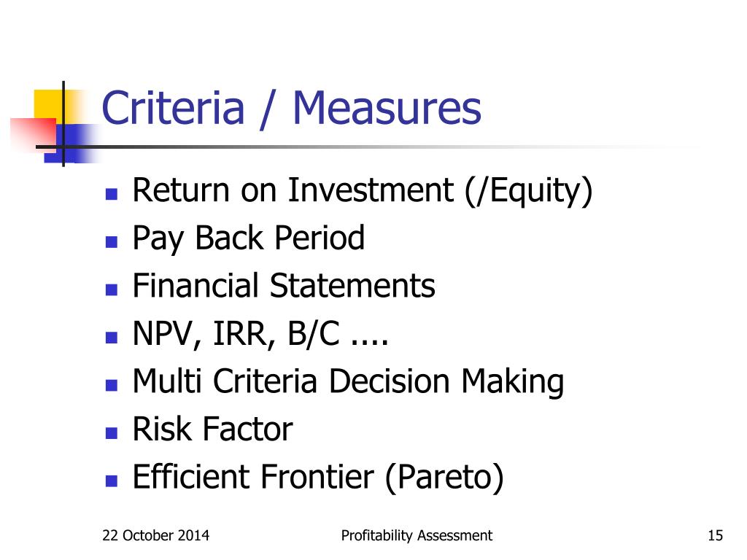Select the Criteria / Measures title
The height and width of the screenshot is (560, 747).
click(292, 109)
